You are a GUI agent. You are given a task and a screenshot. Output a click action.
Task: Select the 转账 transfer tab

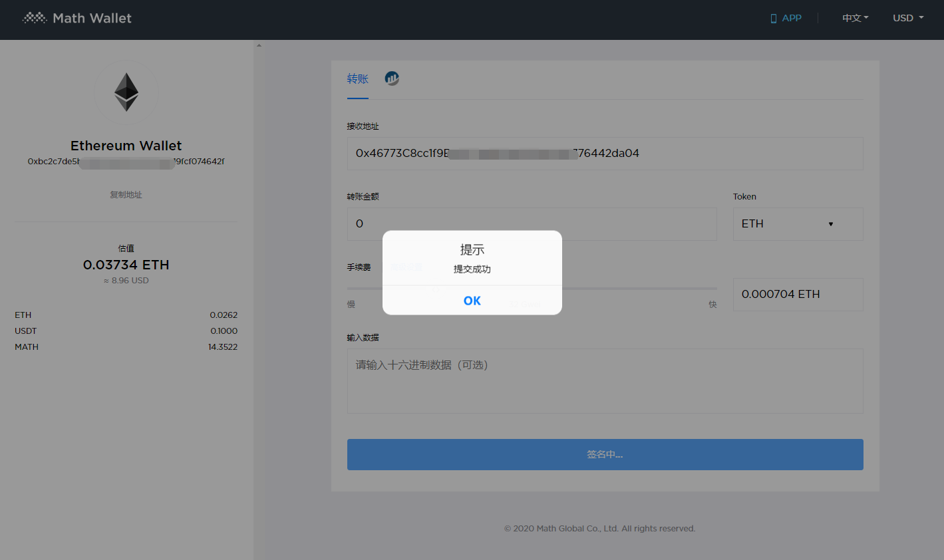pos(358,79)
